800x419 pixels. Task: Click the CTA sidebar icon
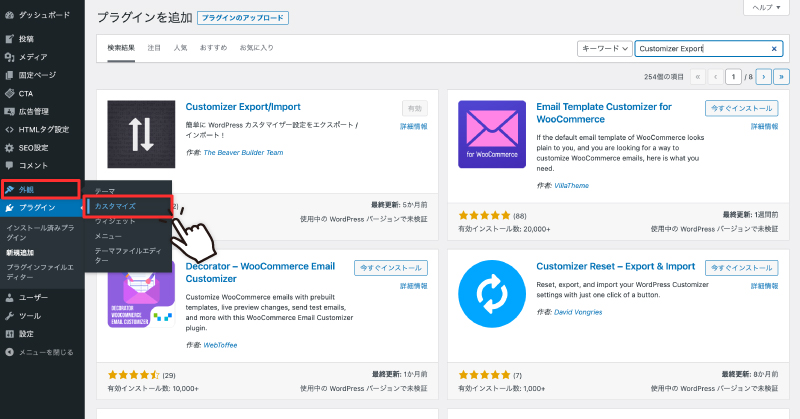click(9, 93)
